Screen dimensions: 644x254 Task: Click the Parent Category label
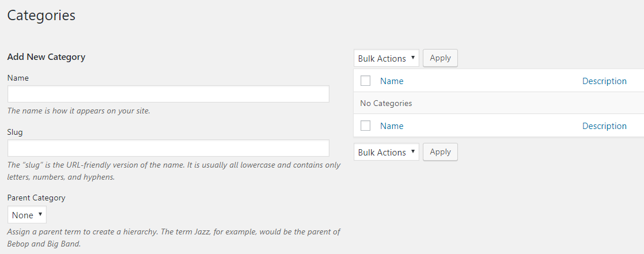pyautogui.click(x=36, y=198)
